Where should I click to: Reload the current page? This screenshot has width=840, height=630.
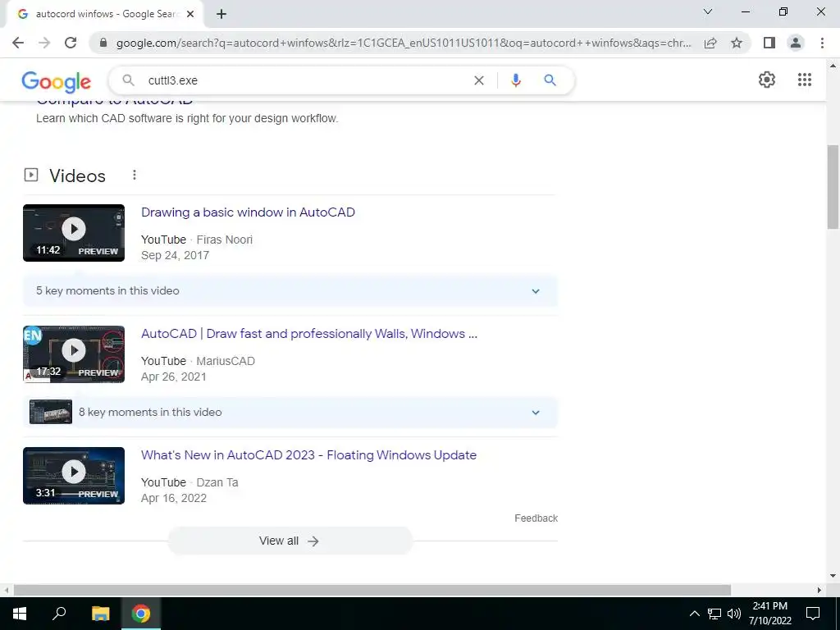coord(71,43)
